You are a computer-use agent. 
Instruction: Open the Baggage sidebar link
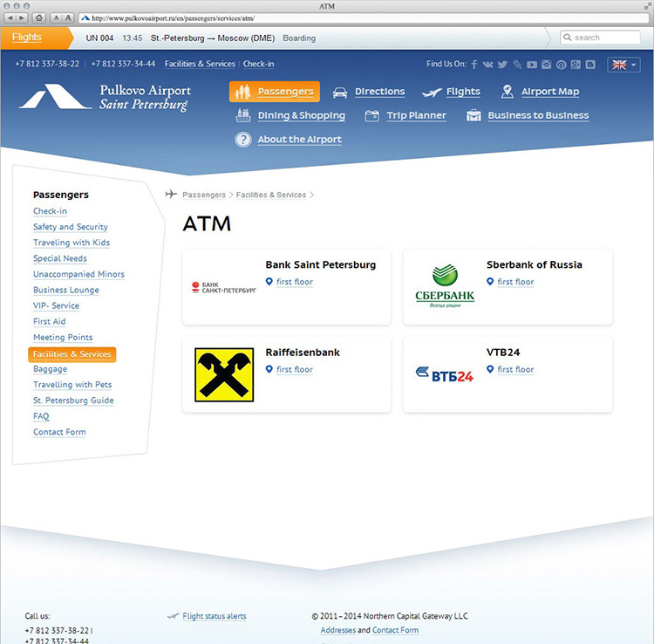point(50,369)
